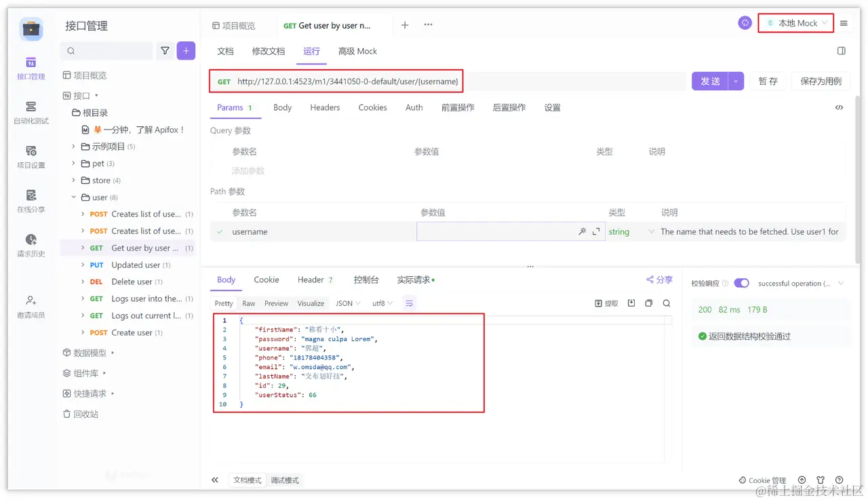The image size is (868, 502).
Task: Open 数据模型 in the sidebar tree
Action: click(89, 353)
